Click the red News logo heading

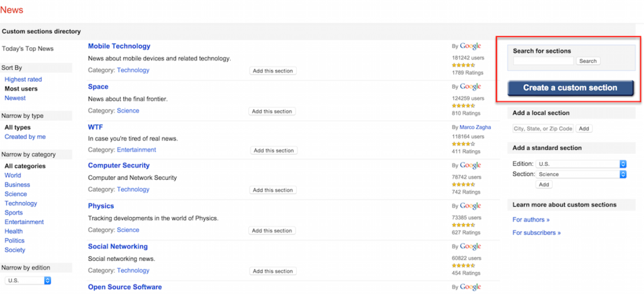coord(12,10)
